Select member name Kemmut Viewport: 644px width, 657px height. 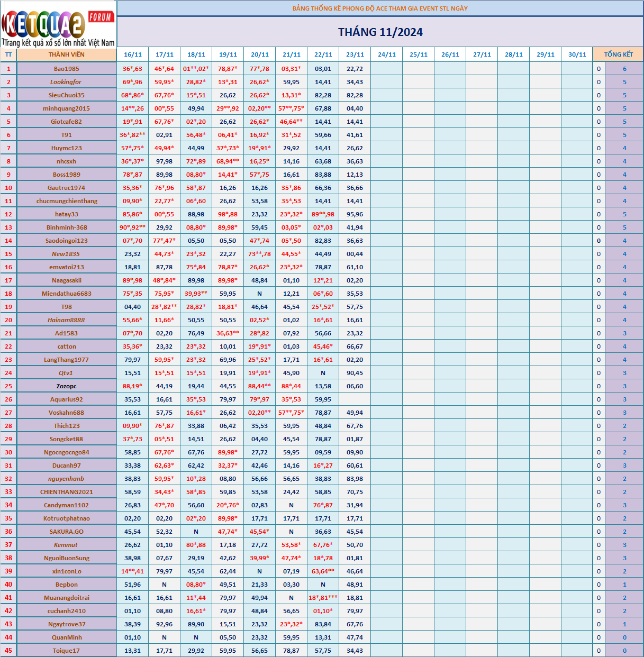point(67,545)
